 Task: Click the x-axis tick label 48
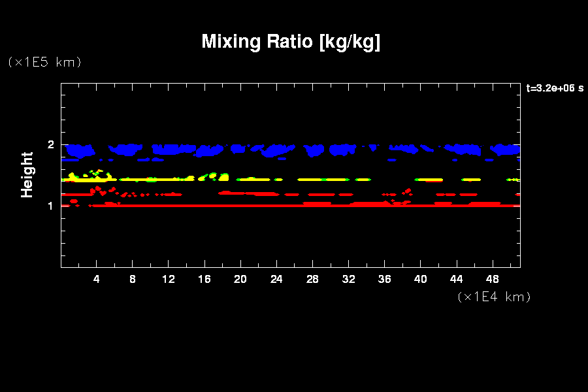coord(492,279)
